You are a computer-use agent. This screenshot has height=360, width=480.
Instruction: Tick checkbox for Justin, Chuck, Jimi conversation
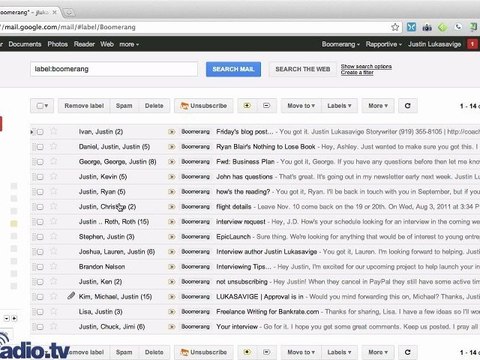point(40,327)
